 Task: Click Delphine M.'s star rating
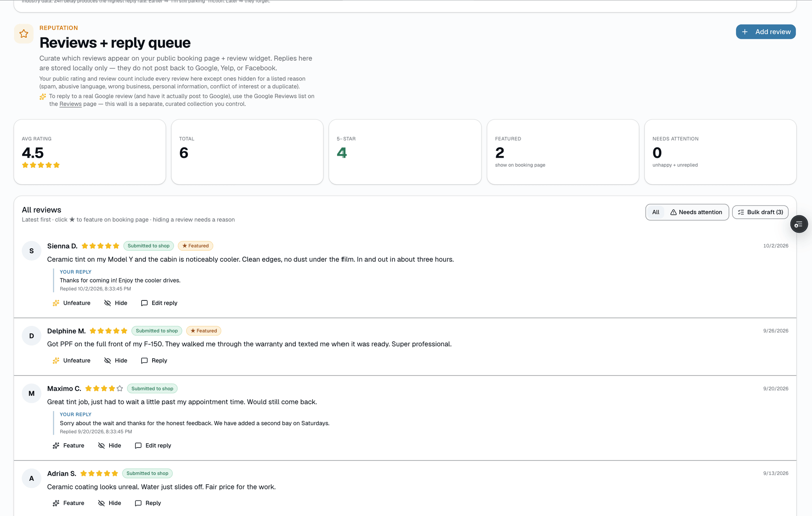click(x=108, y=331)
